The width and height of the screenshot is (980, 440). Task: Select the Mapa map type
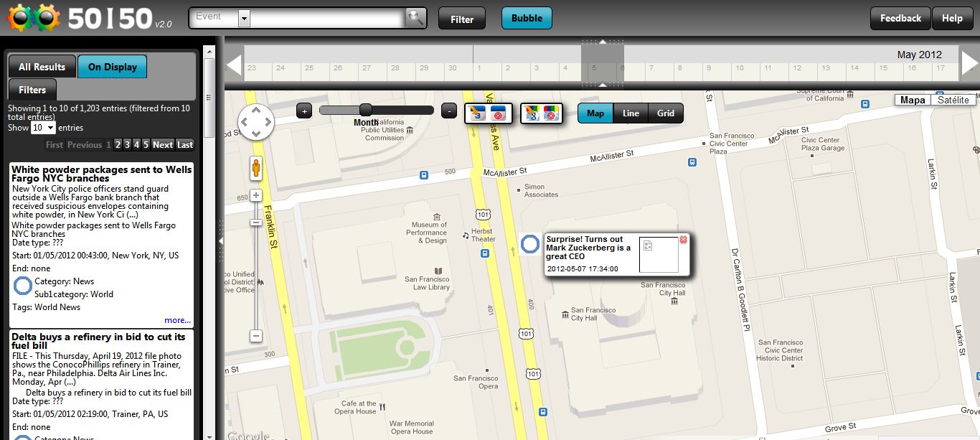(x=913, y=100)
